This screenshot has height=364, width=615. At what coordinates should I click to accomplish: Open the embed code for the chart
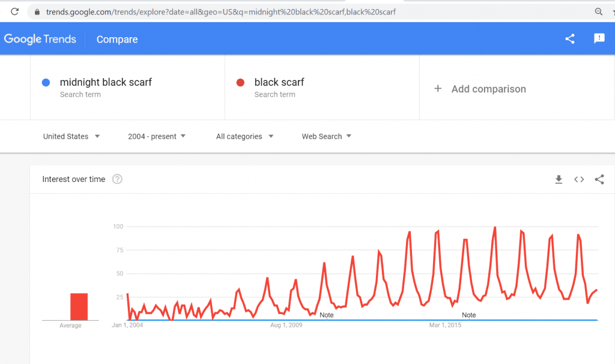578,179
